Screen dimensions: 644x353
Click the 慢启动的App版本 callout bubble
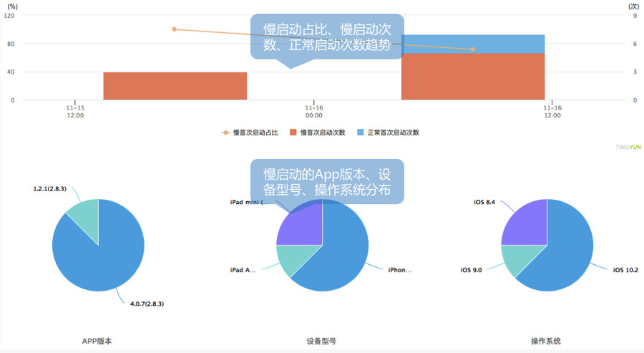click(x=327, y=180)
